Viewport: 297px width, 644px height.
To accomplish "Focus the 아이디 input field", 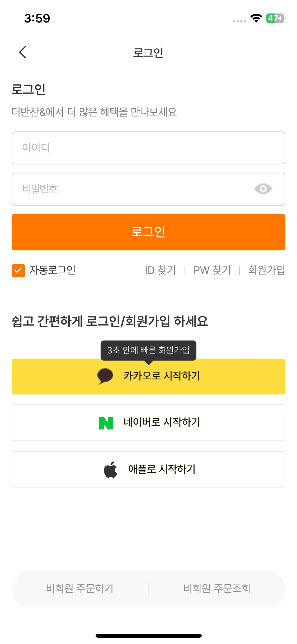I will coord(148,148).
